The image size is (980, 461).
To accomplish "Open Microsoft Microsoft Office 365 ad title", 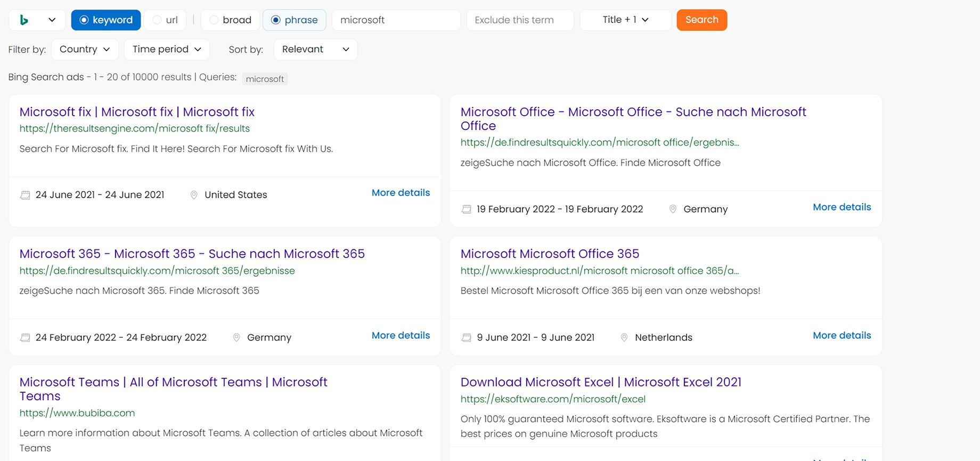I will pos(550,254).
